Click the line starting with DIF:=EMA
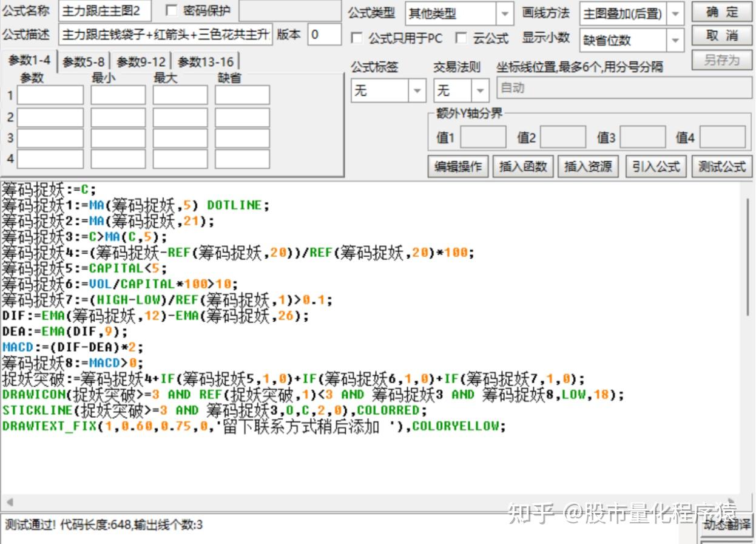This screenshot has height=544, width=756. point(155,316)
